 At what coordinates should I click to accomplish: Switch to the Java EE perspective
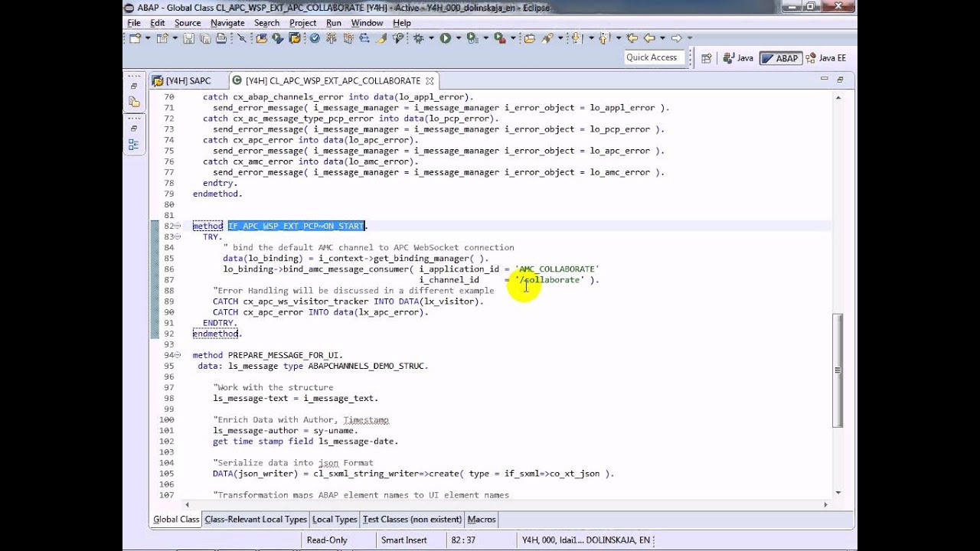coord(825,58)
